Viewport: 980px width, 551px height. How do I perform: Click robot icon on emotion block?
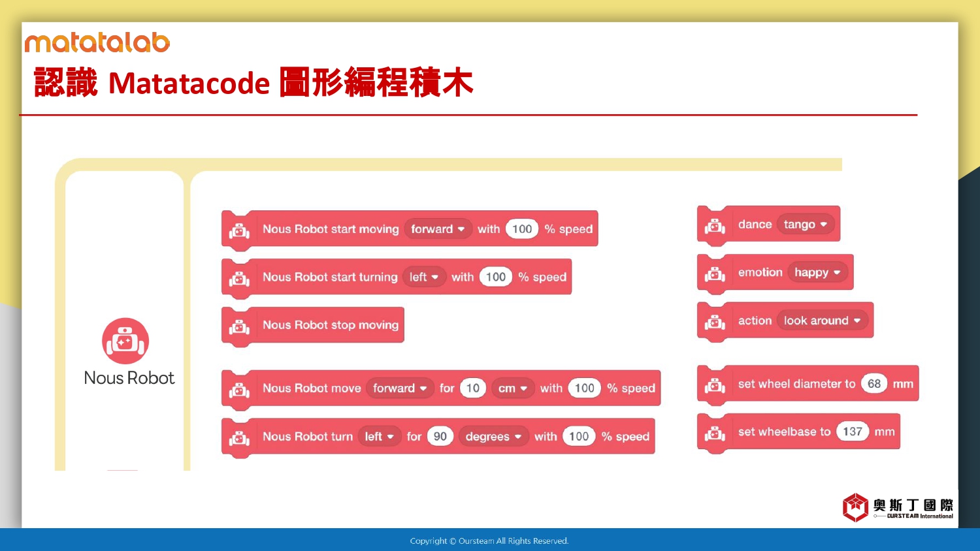(x=715, y=274)
